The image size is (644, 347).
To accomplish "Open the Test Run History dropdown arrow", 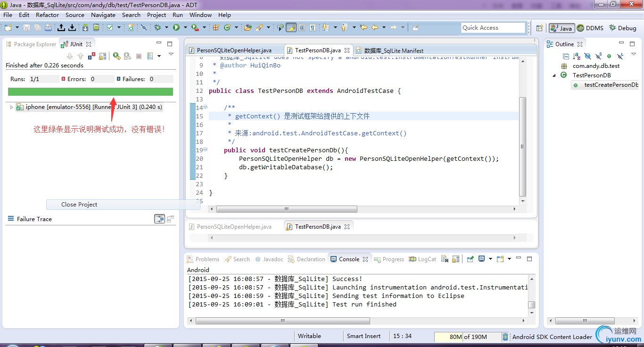I will 159,56.
